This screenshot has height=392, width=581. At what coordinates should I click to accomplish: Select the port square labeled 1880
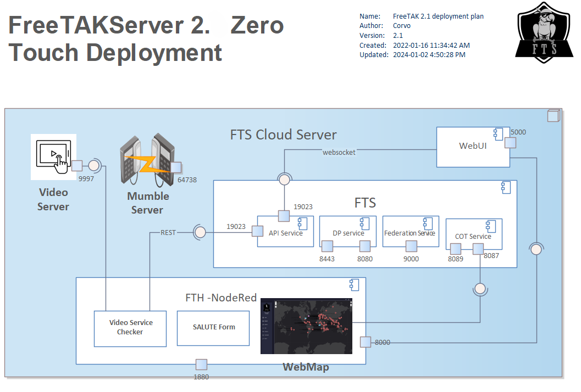click(x=201, y=364)
